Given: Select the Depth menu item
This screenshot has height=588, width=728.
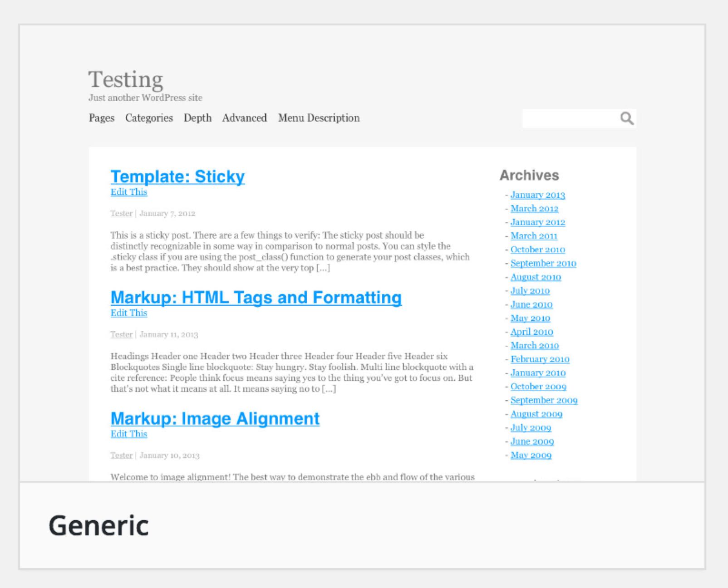Looking at the screenshot, I should pyautogui.click(x=197, y=118).
